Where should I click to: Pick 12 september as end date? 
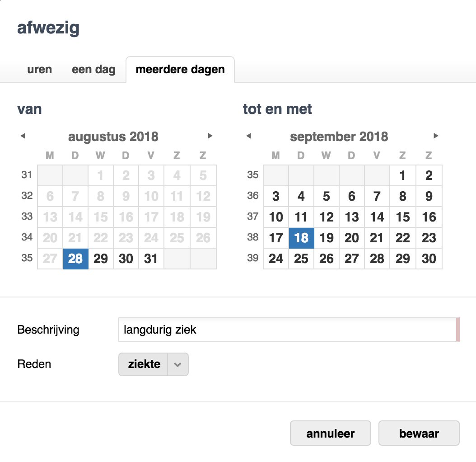tap(327, 217)
